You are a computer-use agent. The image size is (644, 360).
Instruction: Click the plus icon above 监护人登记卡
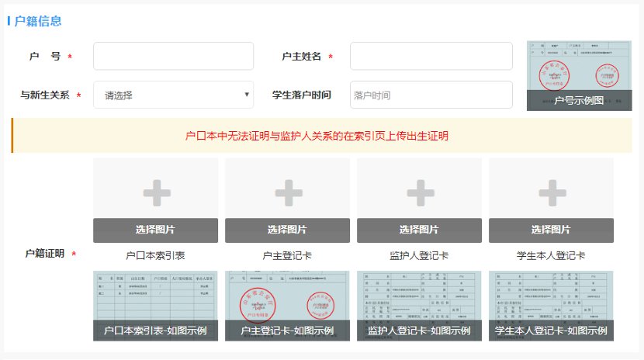421,192
